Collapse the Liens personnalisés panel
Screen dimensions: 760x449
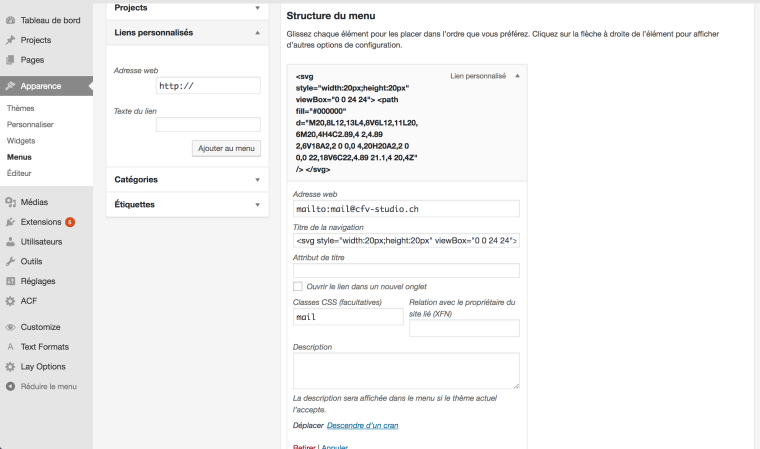[x=258, y=33]
